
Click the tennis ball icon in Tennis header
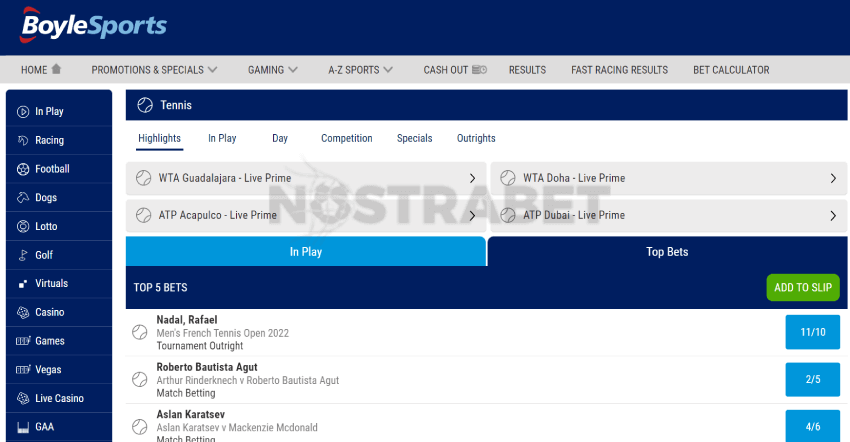tap(145, 105)
